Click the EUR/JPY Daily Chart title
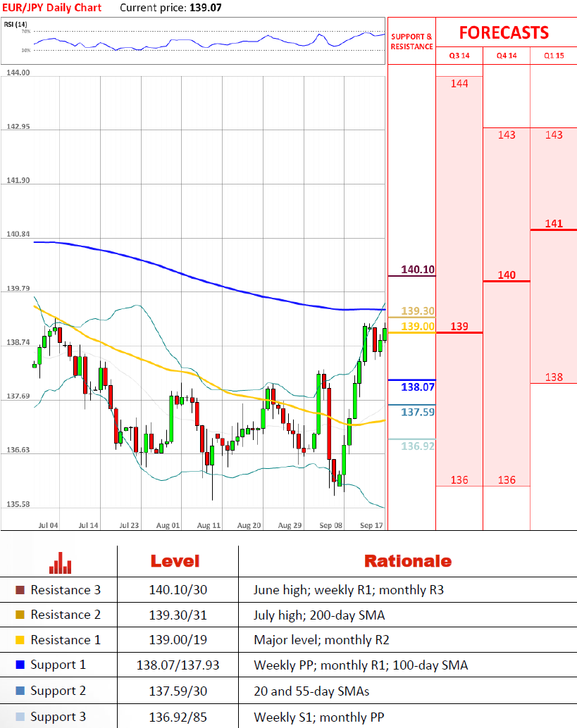577x728 pixels. click(x=51, y=8)
